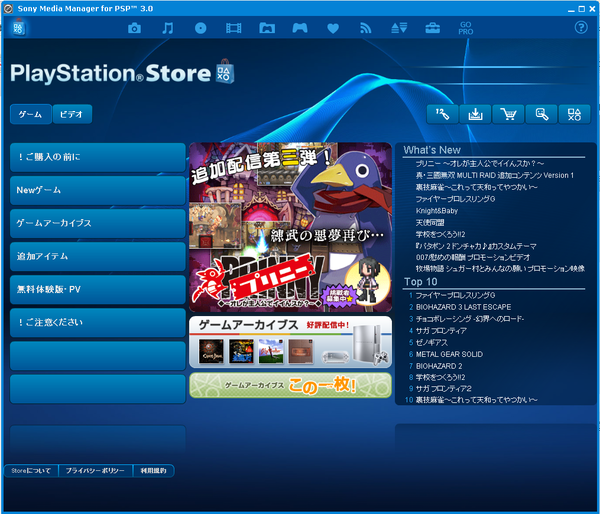
Task: Click the PlayStation Store shopping bag logo
Action: [225, 72]
